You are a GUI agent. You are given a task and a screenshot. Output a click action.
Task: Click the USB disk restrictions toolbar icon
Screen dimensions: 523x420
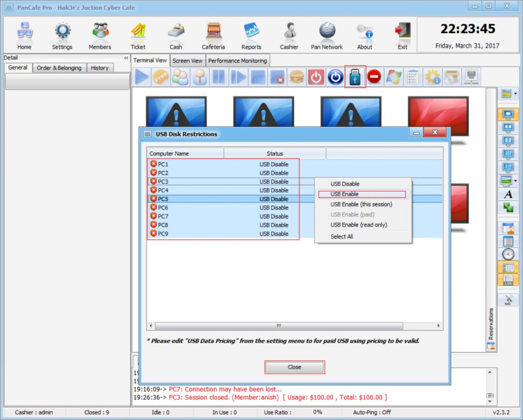pyautogui.click(x=355, y=77)
